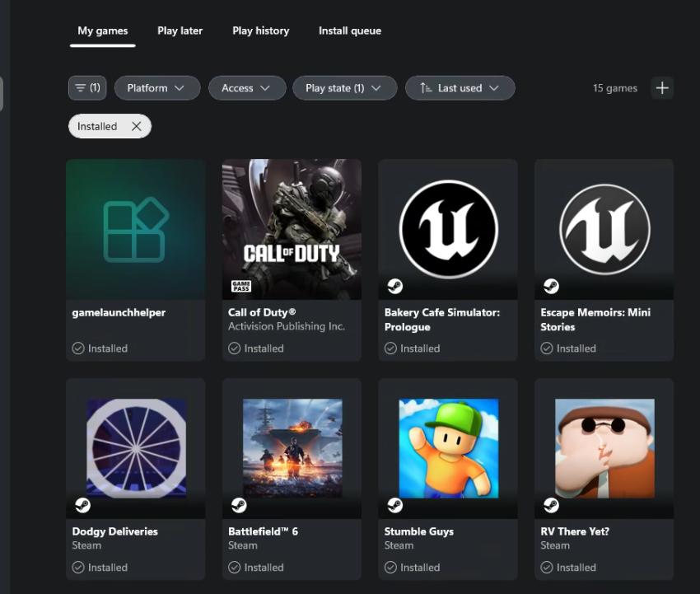Click Installed checkmark under Bakery Cafe Simulator

pos(390,348)
